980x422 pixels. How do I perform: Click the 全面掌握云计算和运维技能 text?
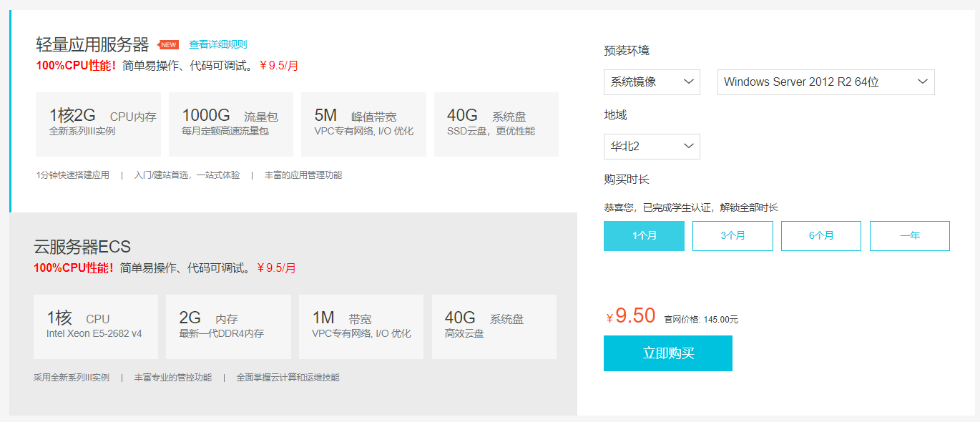point(288,377)
